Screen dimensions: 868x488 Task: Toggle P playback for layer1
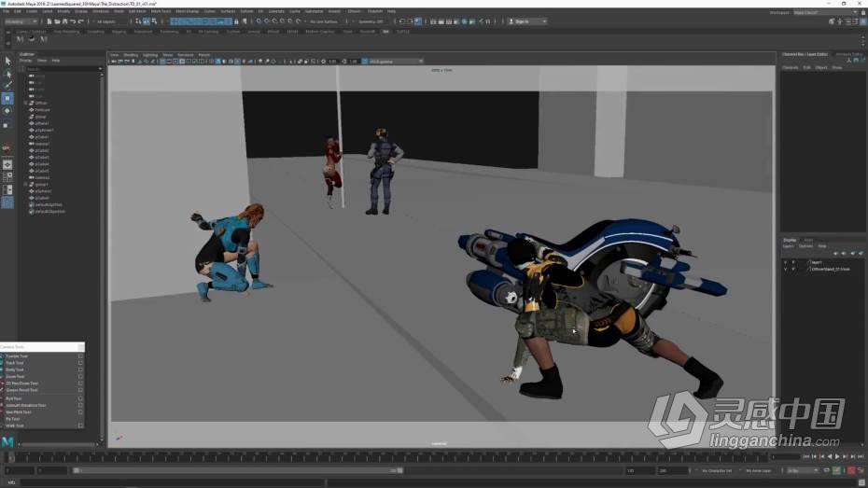tap(792, 262)
